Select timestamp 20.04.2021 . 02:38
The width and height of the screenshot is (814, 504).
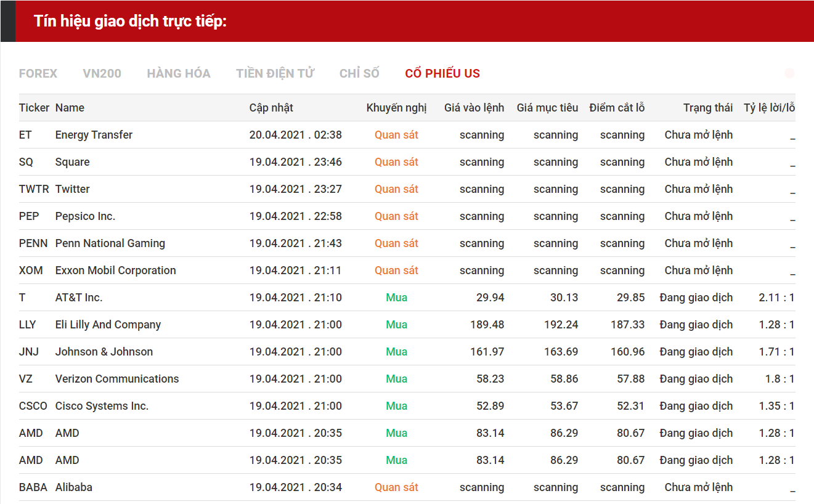pyautogui.click(x=296, y=135)
